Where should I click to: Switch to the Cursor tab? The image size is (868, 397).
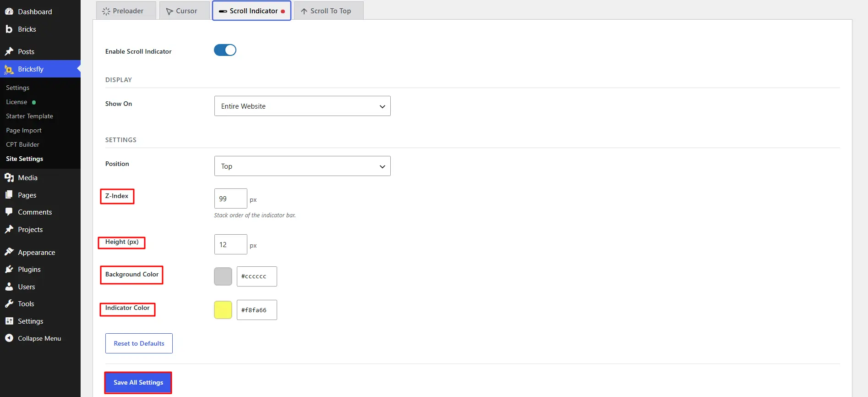pyautogui.click(x=185, y=11)
